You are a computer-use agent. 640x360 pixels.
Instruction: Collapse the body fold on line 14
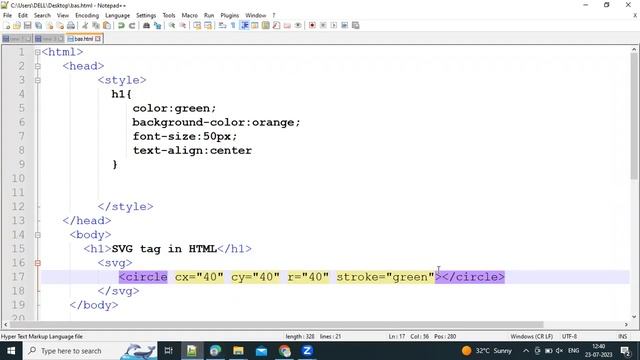(38, 235)
